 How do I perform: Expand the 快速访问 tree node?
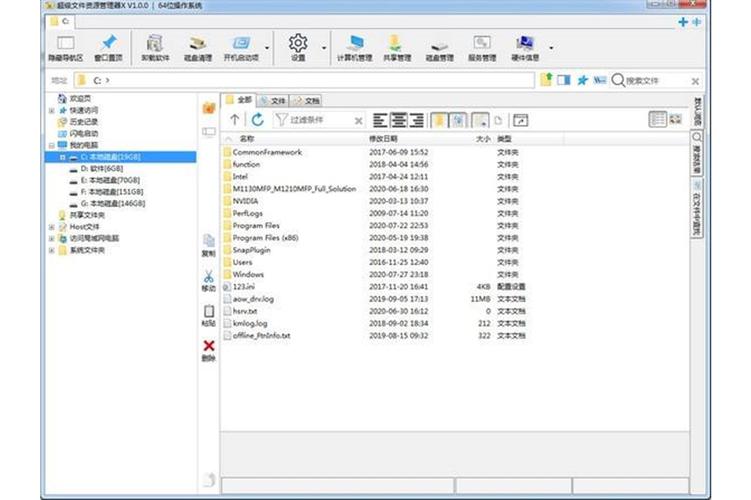coord(51,110)
